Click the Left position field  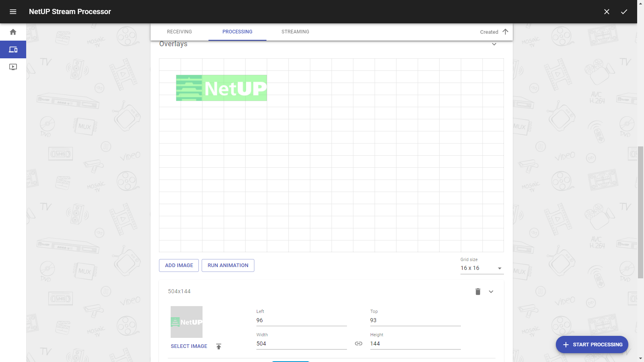click(301, 321)
